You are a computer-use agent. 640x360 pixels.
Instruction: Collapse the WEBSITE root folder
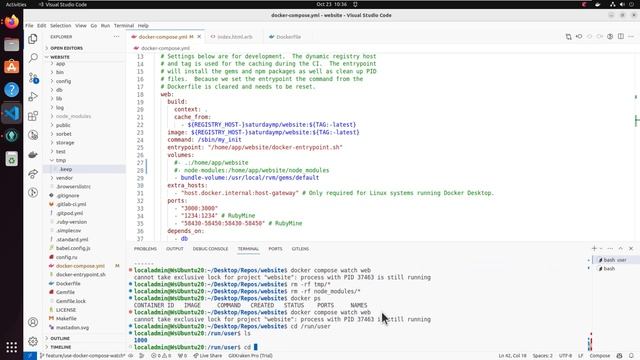point(60,57)
